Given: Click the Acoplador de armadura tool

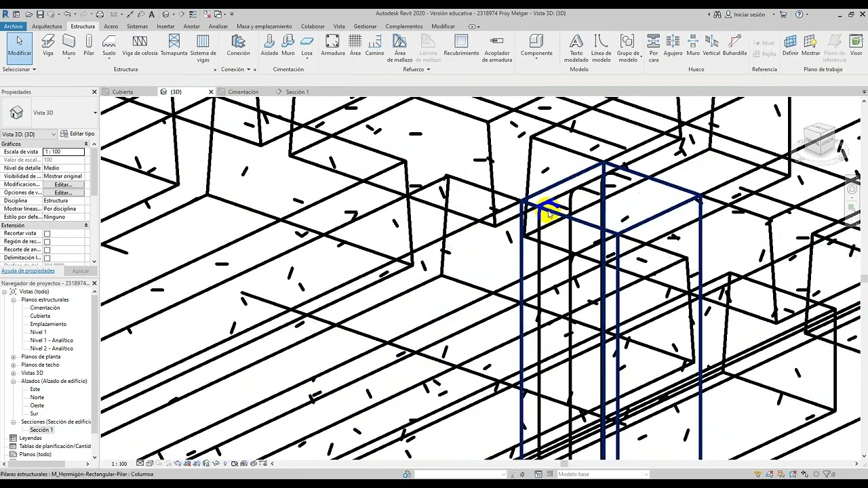Looking at the screenshot, I should [x=497, y=48].
